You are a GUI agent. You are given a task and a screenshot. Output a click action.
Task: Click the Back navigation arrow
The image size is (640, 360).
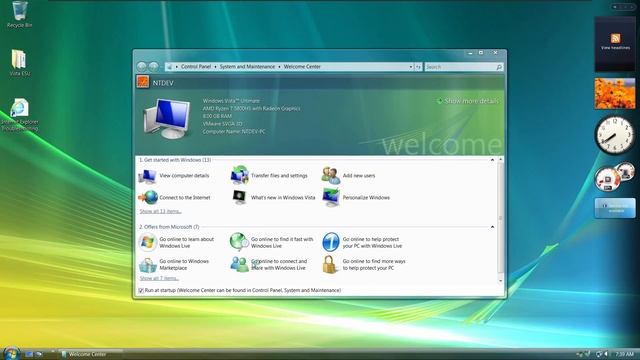pyautogui.click(x=142, y=67)
